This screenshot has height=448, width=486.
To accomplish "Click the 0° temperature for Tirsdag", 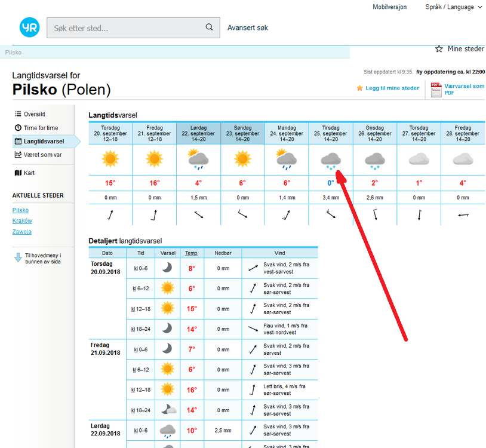I will pos(331,183).
